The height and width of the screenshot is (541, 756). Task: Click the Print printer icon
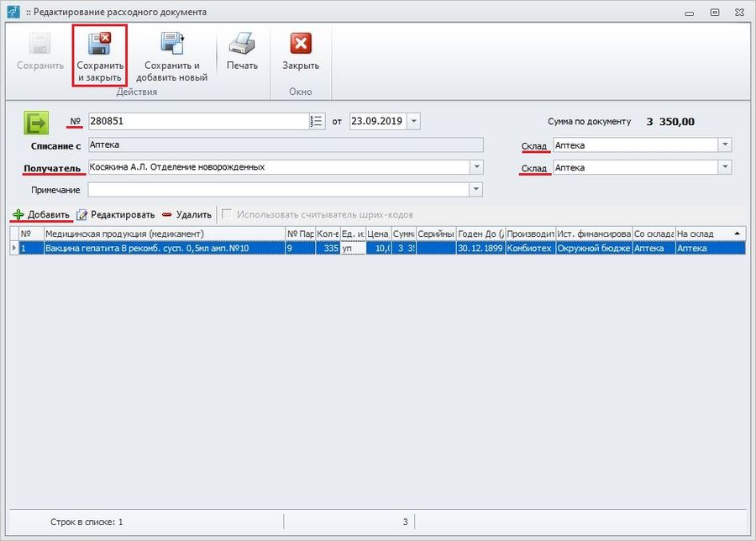[x=242, y=44]
